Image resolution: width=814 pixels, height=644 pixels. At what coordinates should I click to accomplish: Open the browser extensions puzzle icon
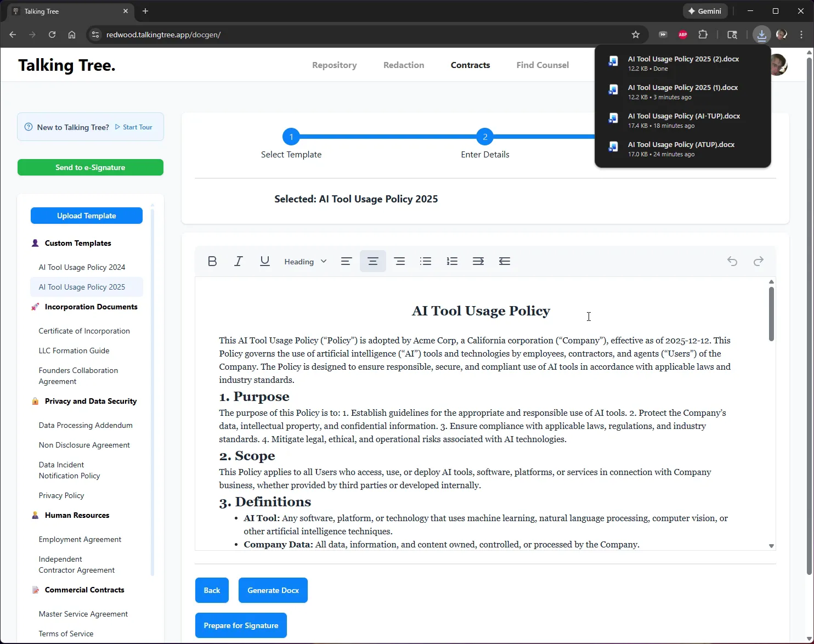[703, 35]
